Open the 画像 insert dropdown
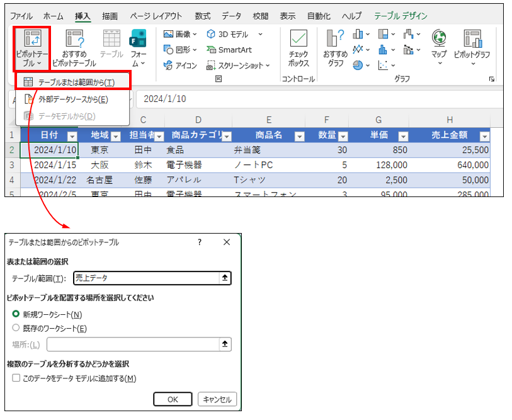Viewport: 512px width, 420px height. pyautogui.click(x=179, y=34)
